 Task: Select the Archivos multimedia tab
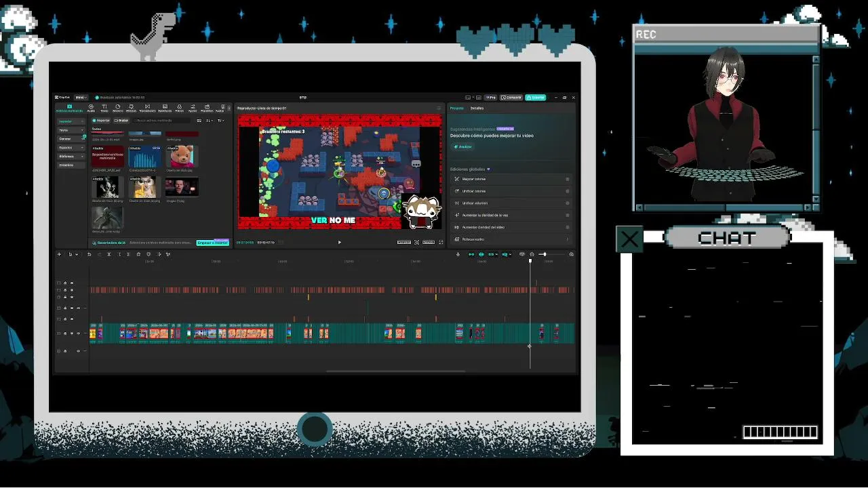coord(69,108)
